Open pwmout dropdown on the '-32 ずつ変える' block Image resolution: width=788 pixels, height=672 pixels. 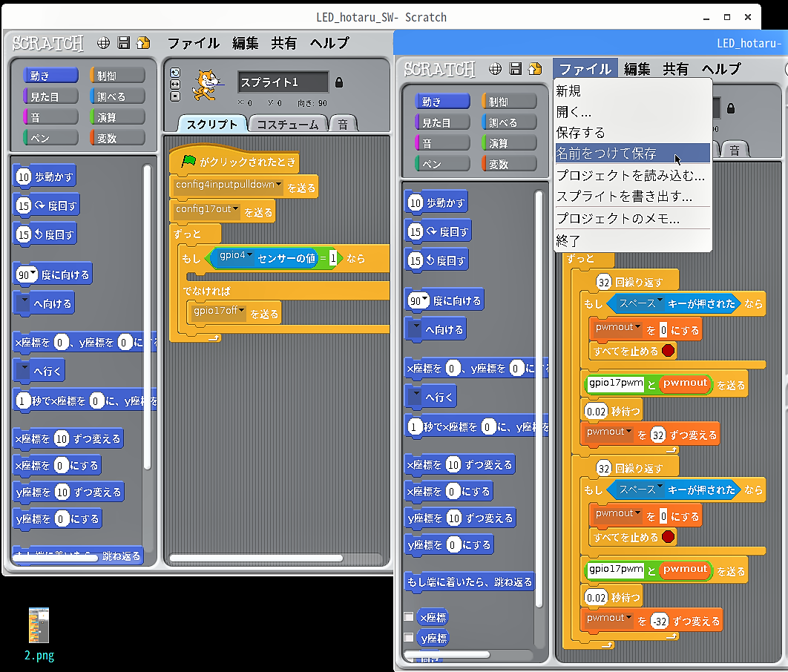click(x=628, y=618)
